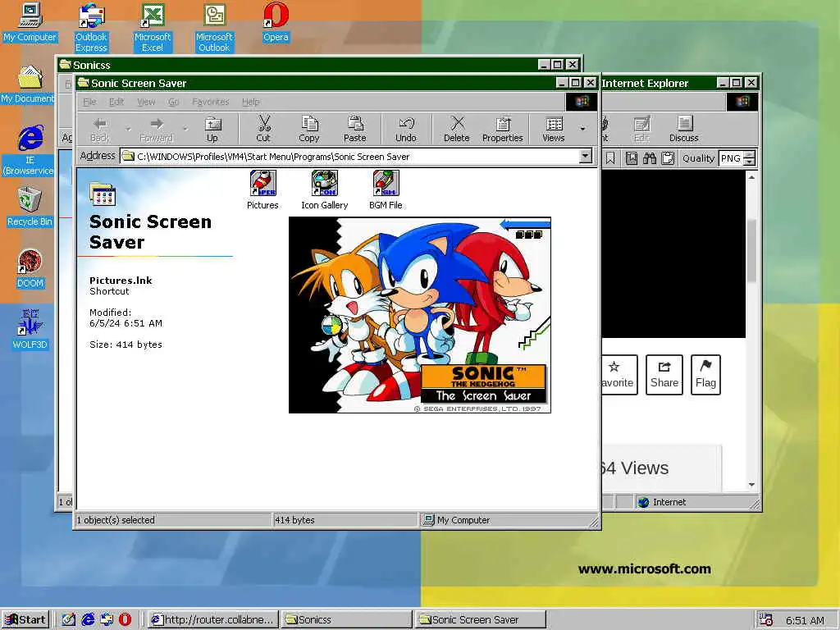Click the Cut toolbar button
840x630 pixels.
[x=263, y=130]
